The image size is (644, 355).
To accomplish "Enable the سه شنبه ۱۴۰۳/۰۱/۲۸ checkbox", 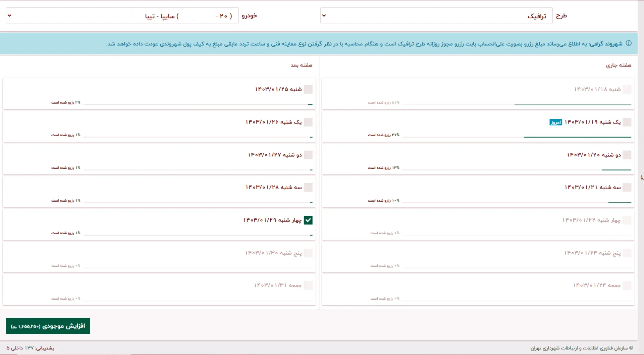I will tap(308, 188).
